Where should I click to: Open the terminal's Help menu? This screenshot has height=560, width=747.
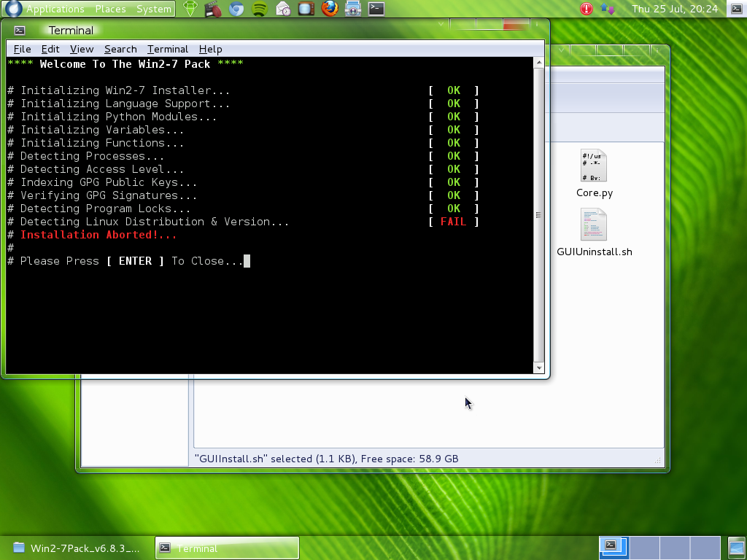pos(210,49)
